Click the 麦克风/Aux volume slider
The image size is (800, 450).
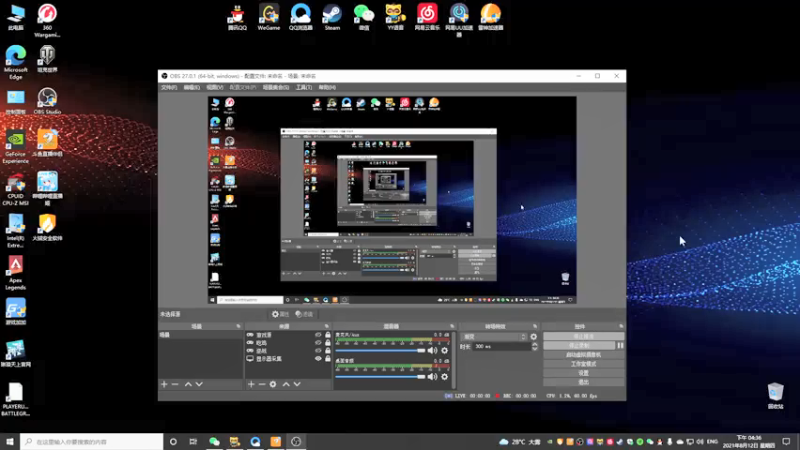click(380, 351)
